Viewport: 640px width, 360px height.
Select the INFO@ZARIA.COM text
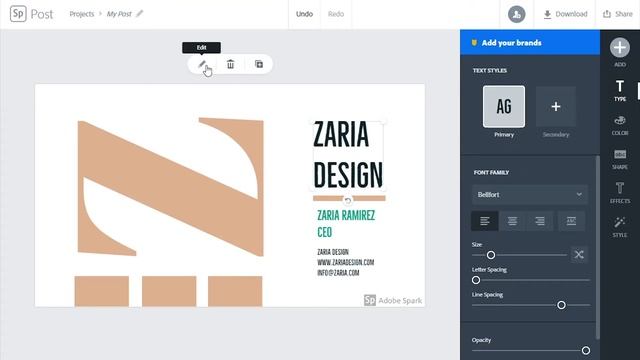[338, 273]
